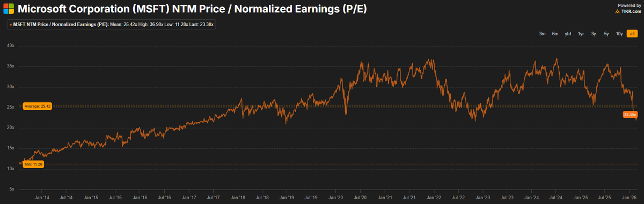Click the Jan '22 x-axis label
This screenshot has height=204, width=644.
click(x=434, y=198)
